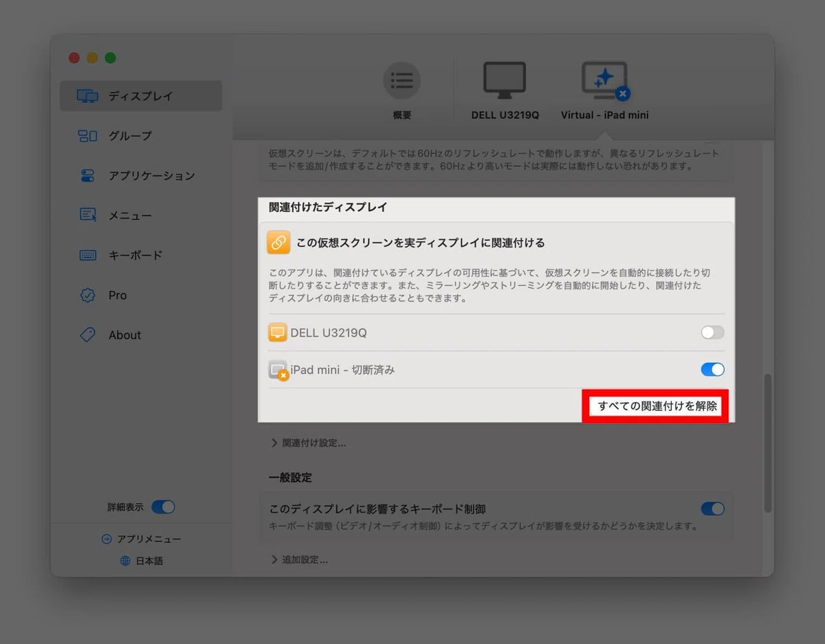Expand 追加設定... section
This screenshot has width=825, height=644.
pos(299,559)
